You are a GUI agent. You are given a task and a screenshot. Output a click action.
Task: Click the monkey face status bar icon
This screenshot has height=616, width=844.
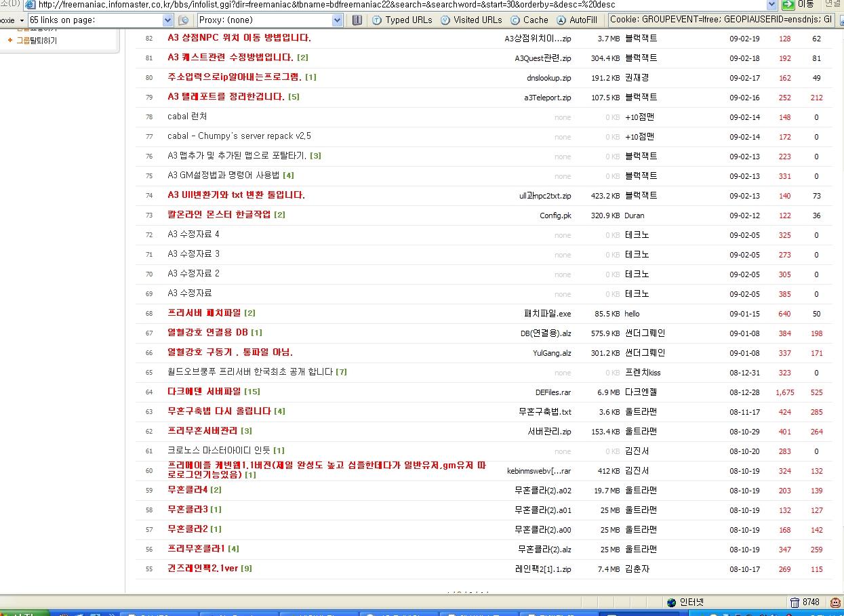point(835,602)
